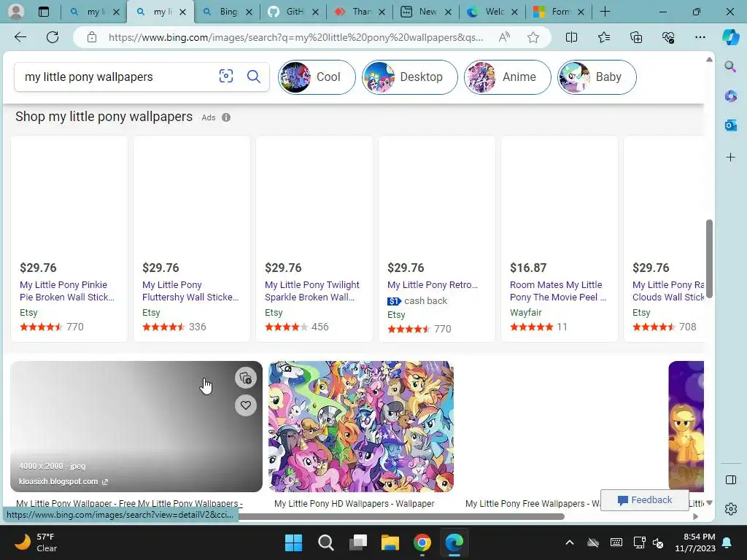Open the Applejack purple wallpaper thumbnail
The height and width of the screenshot is (560, 747).
click(x=686, y=426)
